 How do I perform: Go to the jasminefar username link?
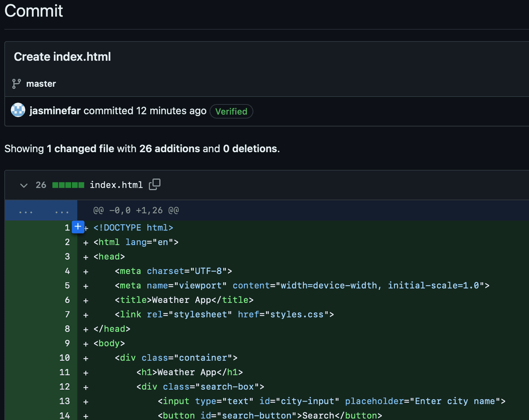[x=55, y=111]
